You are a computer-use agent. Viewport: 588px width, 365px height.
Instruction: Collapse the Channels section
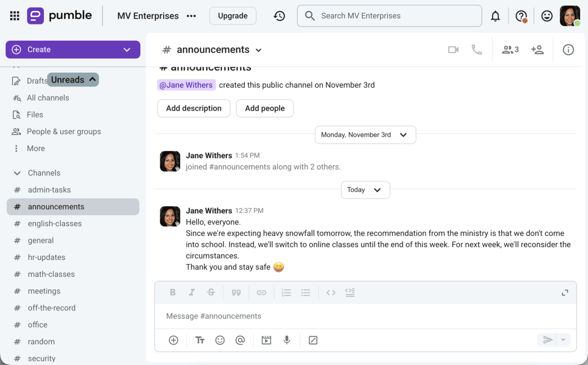17,173
